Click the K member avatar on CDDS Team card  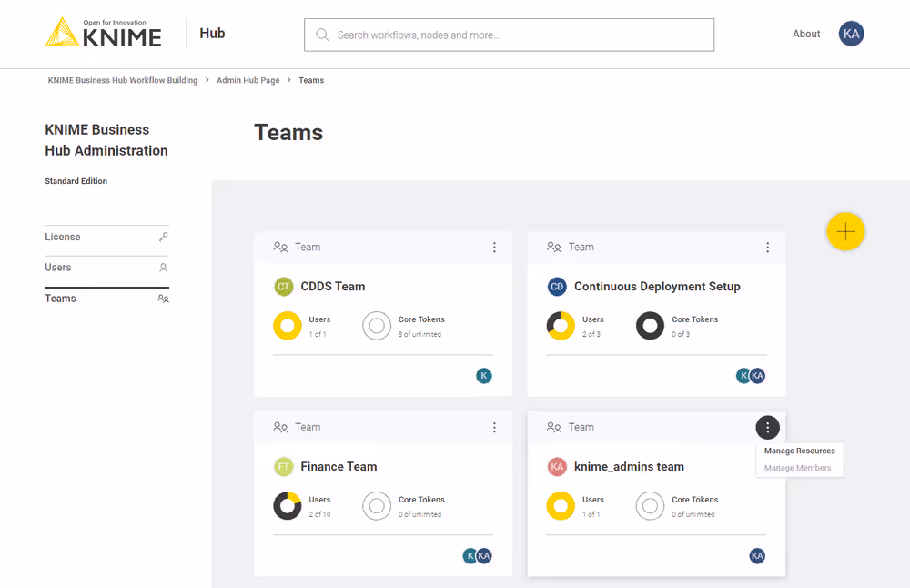pyautogui.click(x=483, y=375)
